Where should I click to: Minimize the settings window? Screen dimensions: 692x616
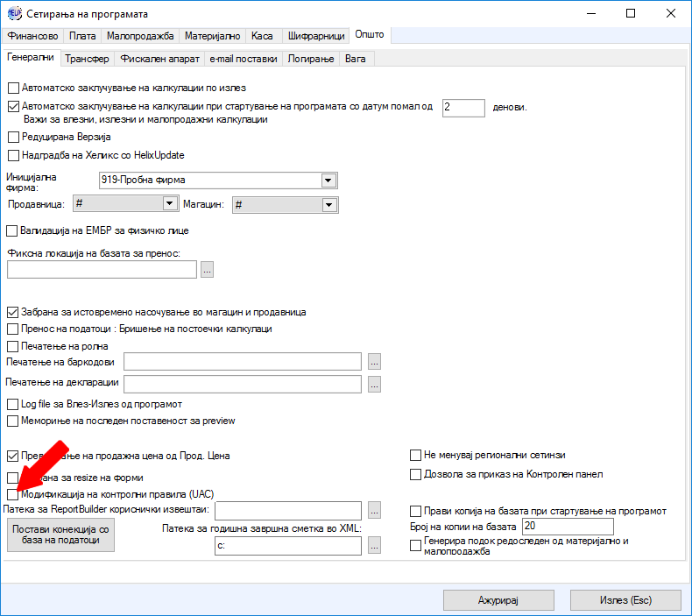click(x=591, y=14)
